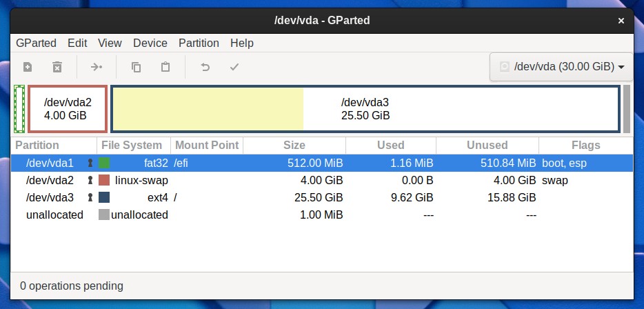644x309 pixels.
Task: Open the /dev/vda device selector dropdown
Action: (561, 67)
